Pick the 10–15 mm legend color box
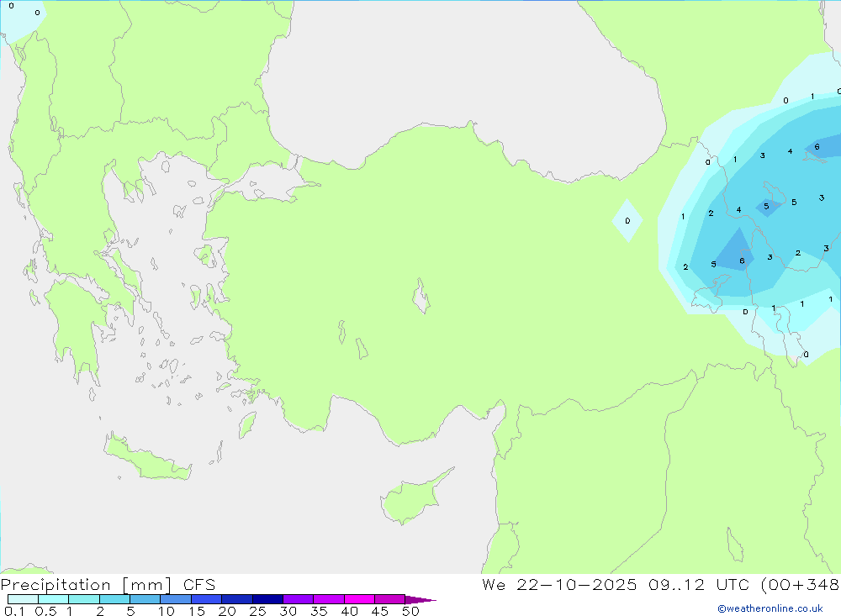Image resolution: width=841 pixels, height=616 pixels. click(176, 599)
